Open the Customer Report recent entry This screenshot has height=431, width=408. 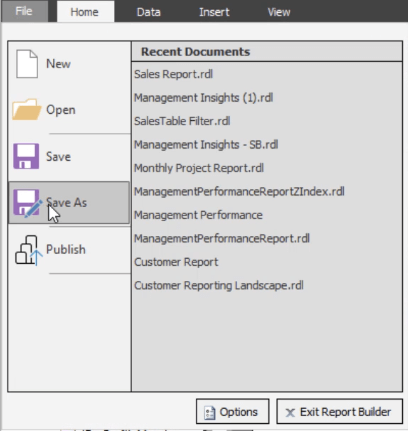coord(176,262)
